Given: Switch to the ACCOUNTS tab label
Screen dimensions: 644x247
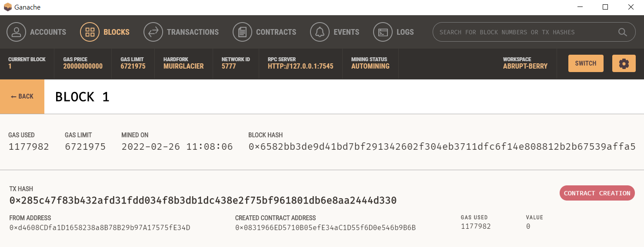Looking at the screenshot, I should pyautogui.click(x=48, y=32).
